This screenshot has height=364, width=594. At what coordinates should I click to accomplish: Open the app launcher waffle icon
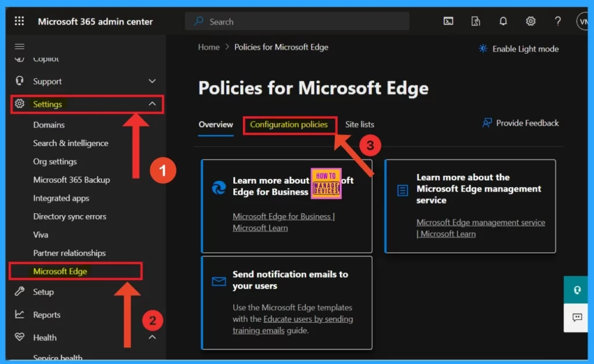[19, 21]
